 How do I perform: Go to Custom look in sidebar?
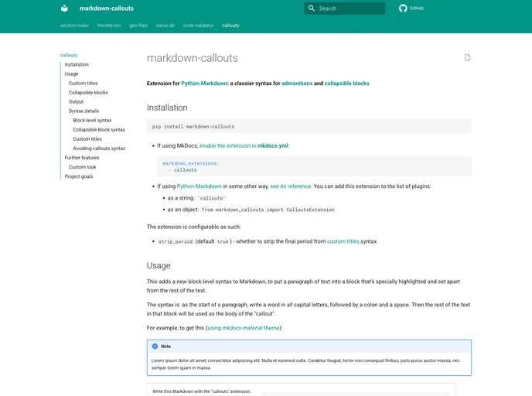(x=83, y=167)
